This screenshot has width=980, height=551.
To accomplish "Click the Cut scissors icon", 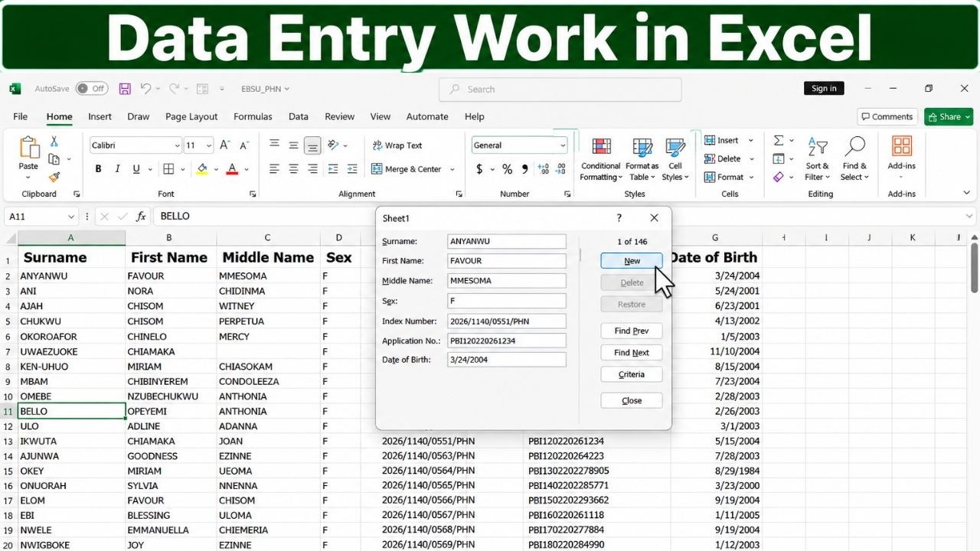I will 54,142.
